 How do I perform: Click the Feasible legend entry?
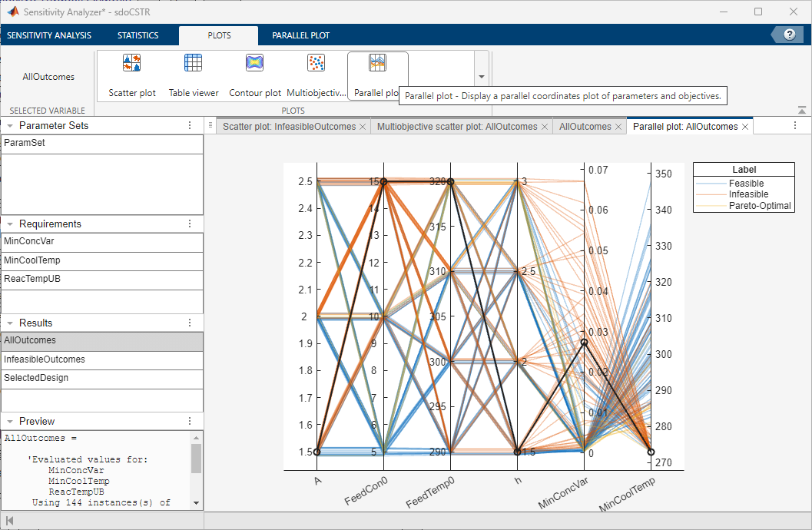pos(746,184)
